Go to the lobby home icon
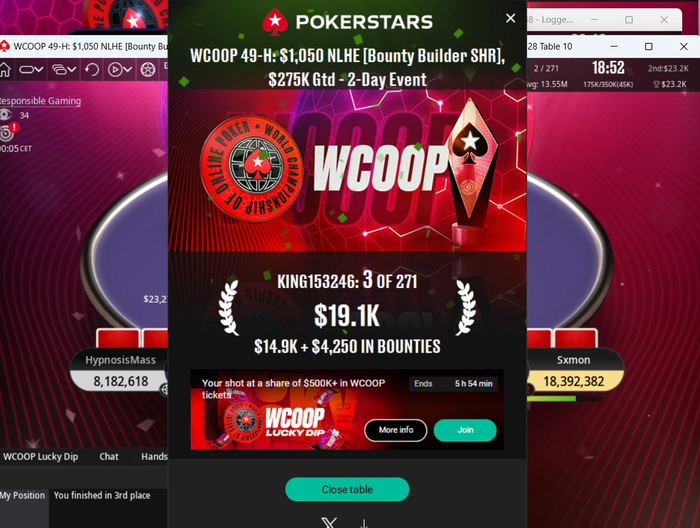The width and height of the screenshot is (700, 528). pyautogui.click(x=4, y=70)
